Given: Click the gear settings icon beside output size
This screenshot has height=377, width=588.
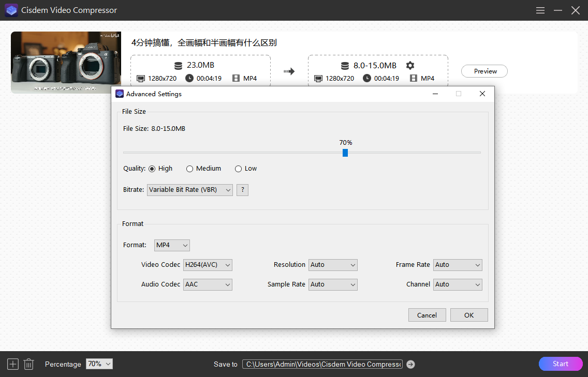Looking at the screenshot, I should click(x=410, y=66).
